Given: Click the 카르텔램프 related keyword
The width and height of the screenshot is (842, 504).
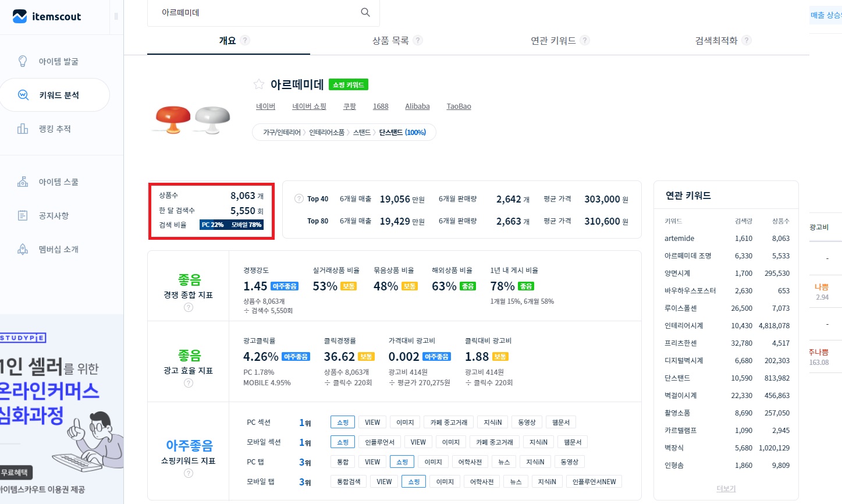Looking at the screenshot, I should [680, 430].
